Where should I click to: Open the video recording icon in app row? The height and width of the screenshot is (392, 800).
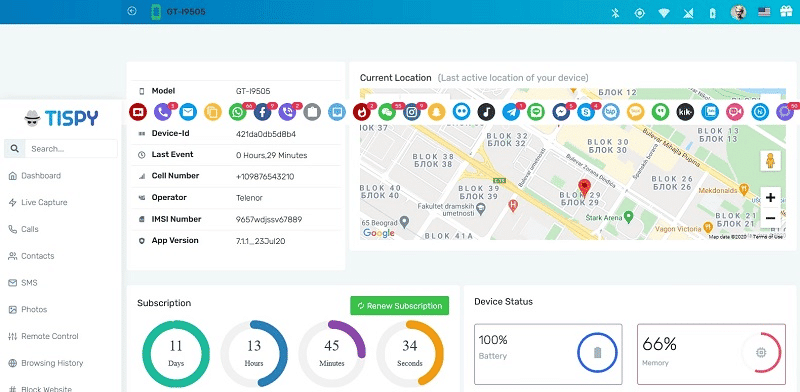pyautogui.click(x=138, y=112)
